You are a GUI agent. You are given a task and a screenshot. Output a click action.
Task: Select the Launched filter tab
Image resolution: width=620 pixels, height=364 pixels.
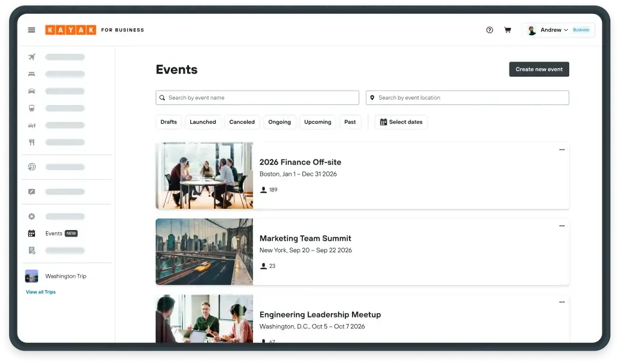click(x=203, y=122)
